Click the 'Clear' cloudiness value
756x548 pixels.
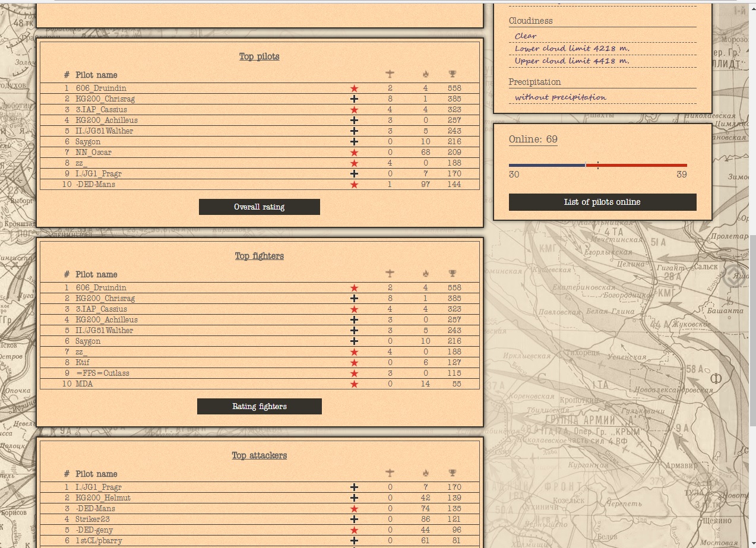coord(526,36)
